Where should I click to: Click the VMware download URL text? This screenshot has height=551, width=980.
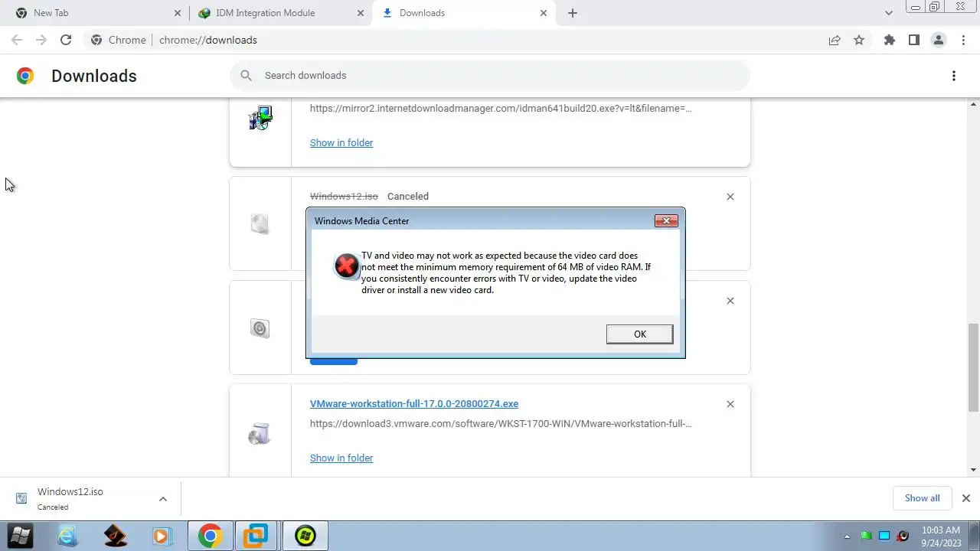click(501, 423)
